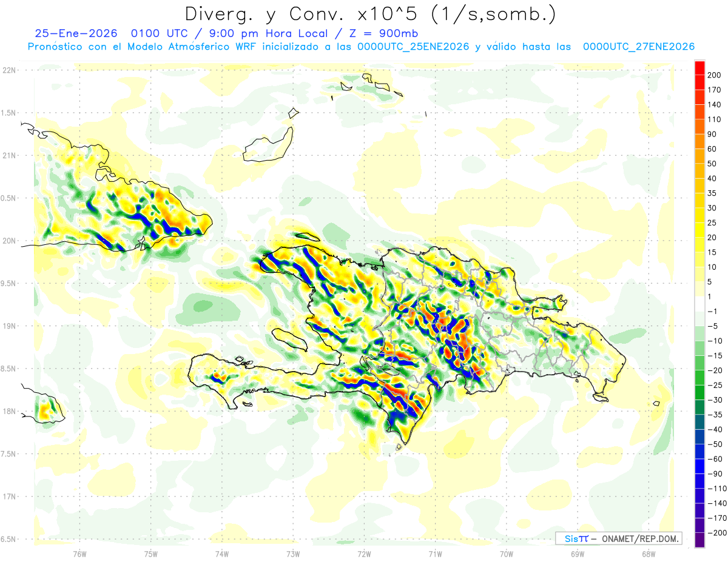Click the longitude label '72W'
This screenshot has height=562, width=728.
click(x=364, y=554)
